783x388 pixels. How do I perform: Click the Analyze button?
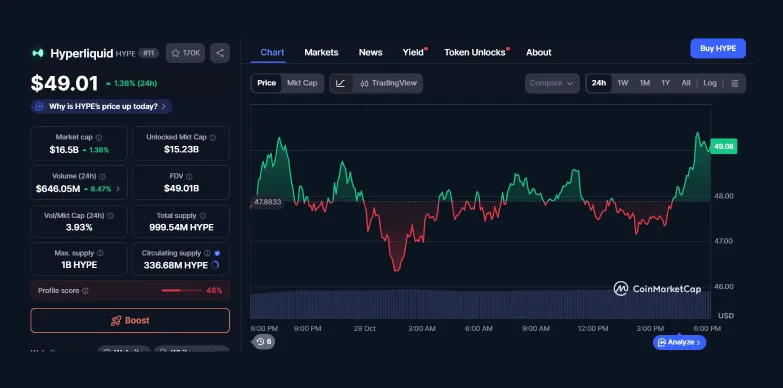click(x=679, y=342)
